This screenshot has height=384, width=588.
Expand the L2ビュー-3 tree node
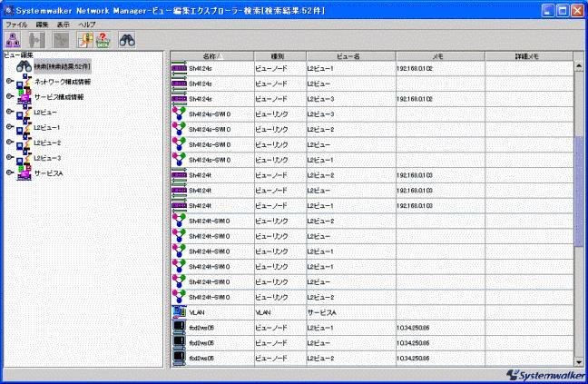tap(9, 157)
